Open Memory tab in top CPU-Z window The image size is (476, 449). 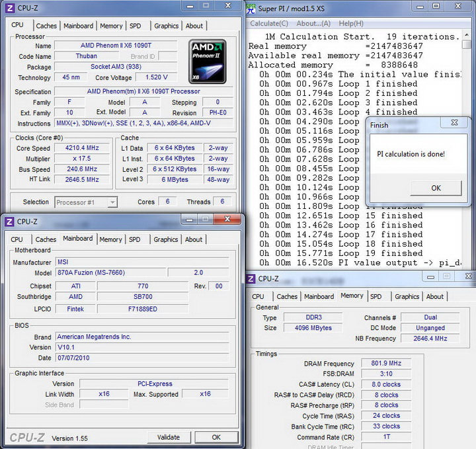tap(111, 26)
